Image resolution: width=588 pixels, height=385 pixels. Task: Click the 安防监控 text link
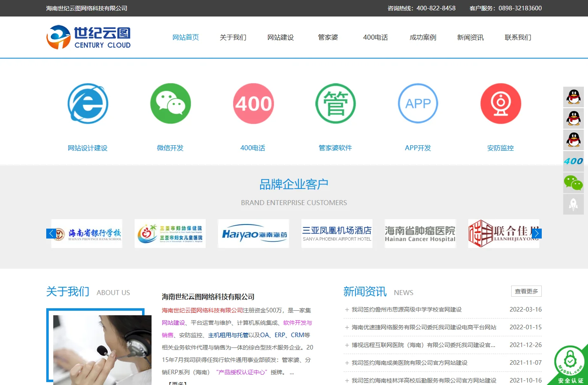pyautogui.click(x=500, y=148)
